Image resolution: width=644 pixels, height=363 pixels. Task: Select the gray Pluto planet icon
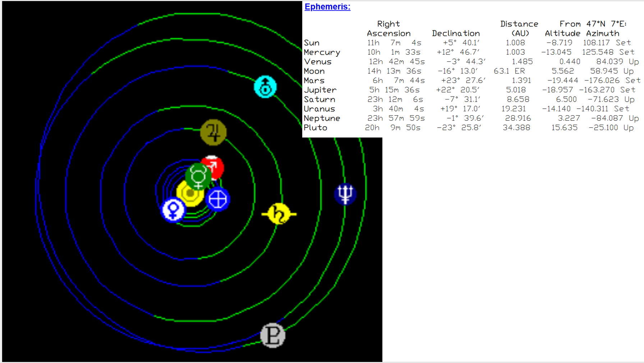(x=273, y=335)
